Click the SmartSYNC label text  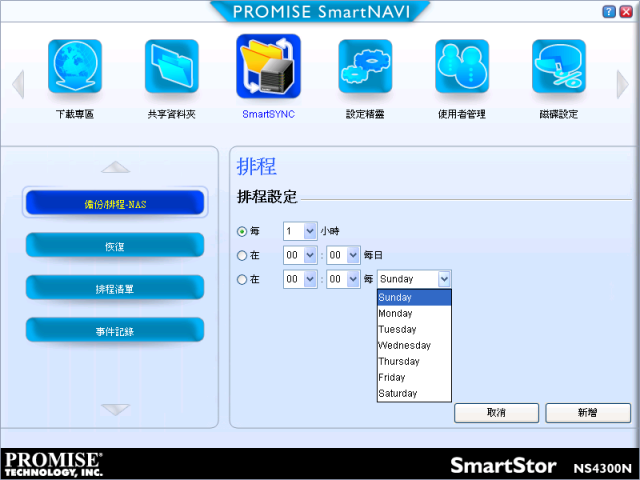pyautogui.click(x=268, y=114)
